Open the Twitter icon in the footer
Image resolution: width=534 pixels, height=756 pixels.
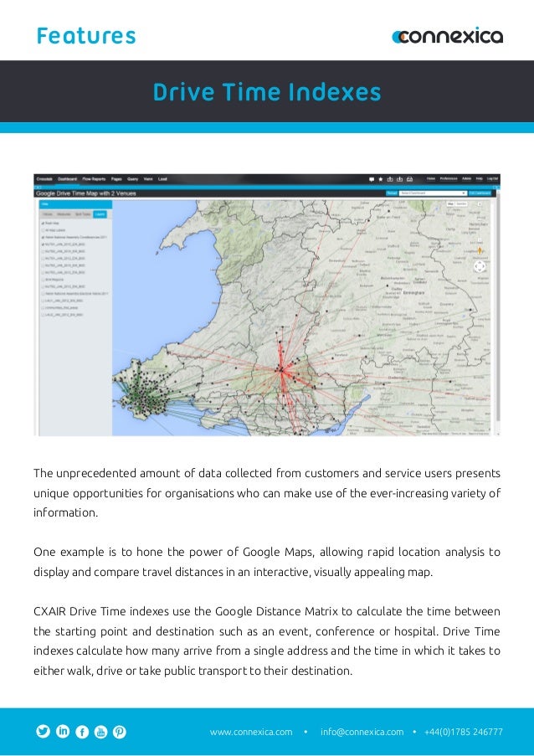coord(43,732)
